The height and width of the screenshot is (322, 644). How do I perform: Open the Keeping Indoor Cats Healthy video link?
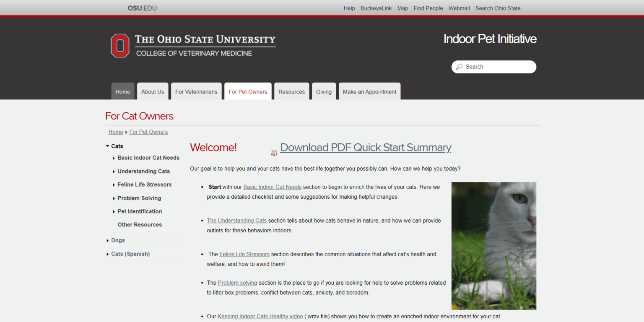[x=260, y=316]
